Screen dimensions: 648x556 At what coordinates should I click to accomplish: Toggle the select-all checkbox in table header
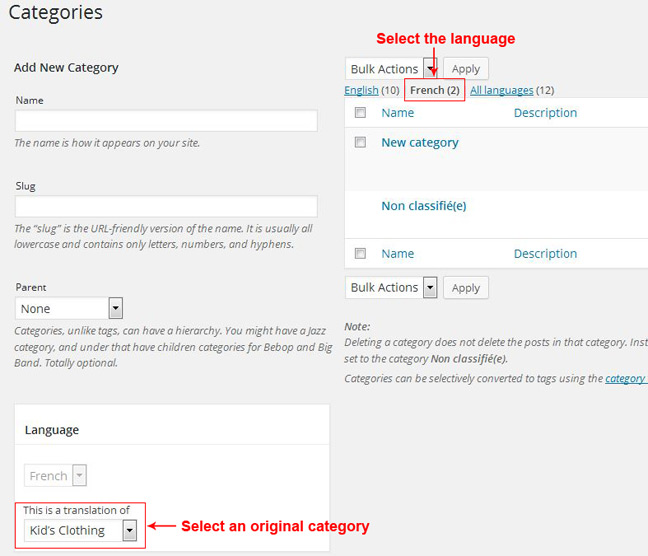point(360,112)
